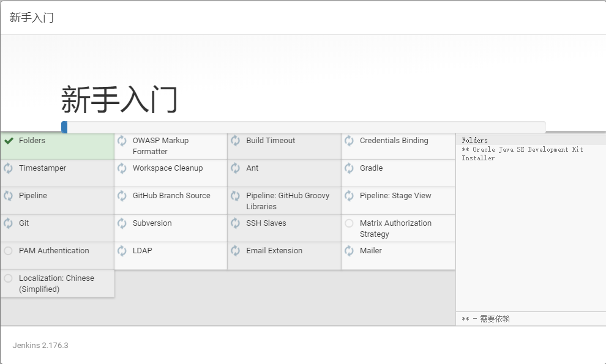Click the spinner icon beside SSH Slaves
606x364 pixels.
[x=236, y=223]
